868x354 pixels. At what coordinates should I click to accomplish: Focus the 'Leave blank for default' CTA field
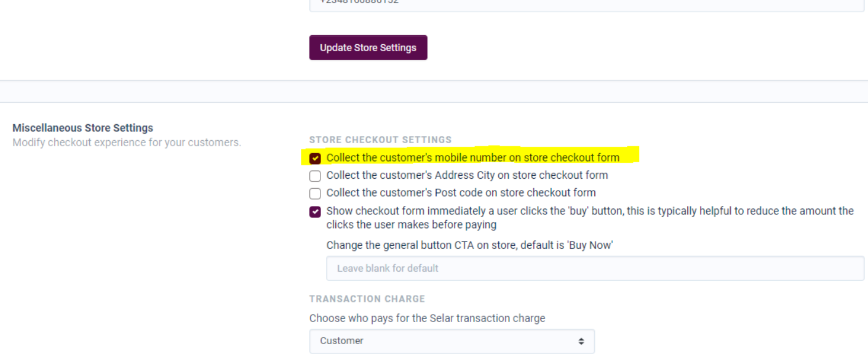(x=595, y=269)
